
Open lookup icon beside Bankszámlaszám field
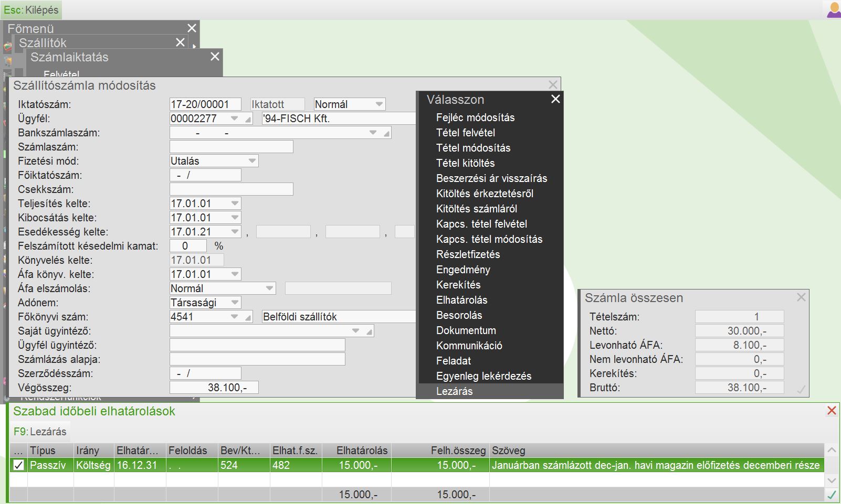coord(386,133)
